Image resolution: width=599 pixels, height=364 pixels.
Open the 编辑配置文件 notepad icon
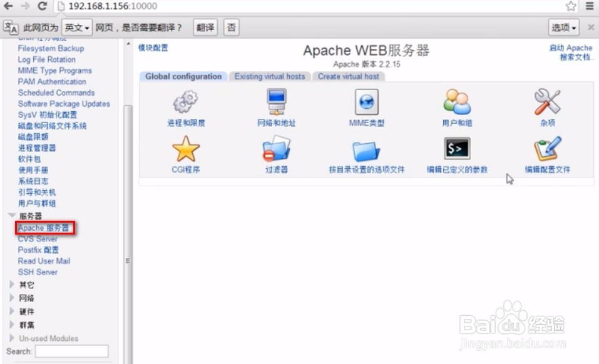547,149
